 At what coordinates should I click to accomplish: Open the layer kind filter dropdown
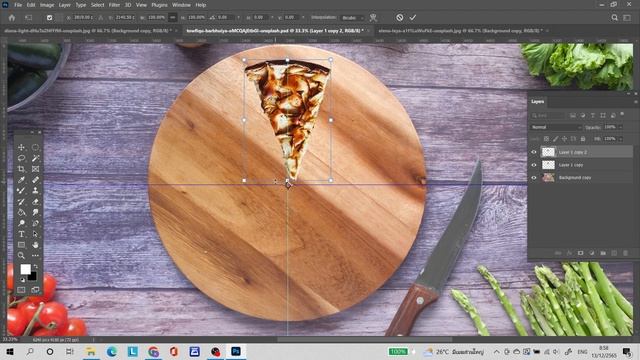tap(549, 116)
